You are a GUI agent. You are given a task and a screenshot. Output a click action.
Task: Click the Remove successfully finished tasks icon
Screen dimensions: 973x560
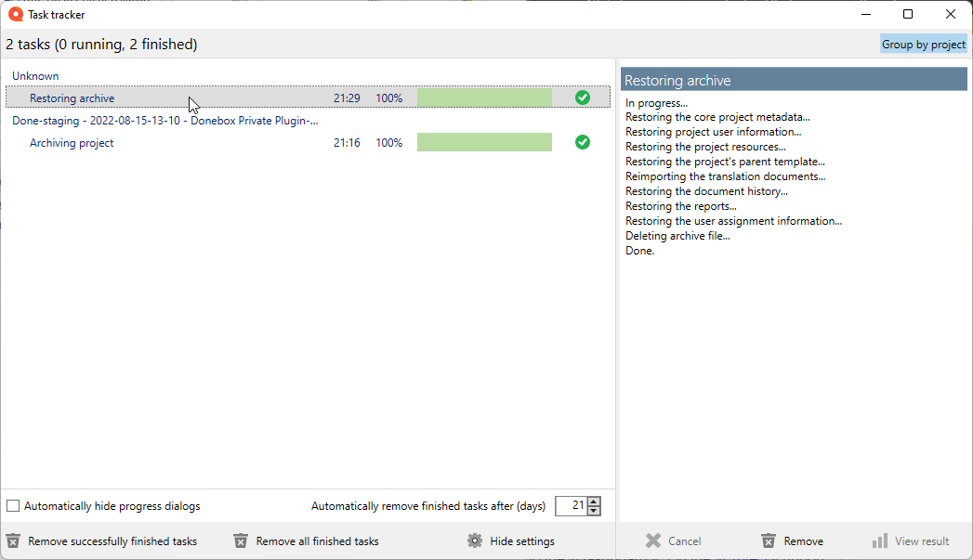point(15,540)
